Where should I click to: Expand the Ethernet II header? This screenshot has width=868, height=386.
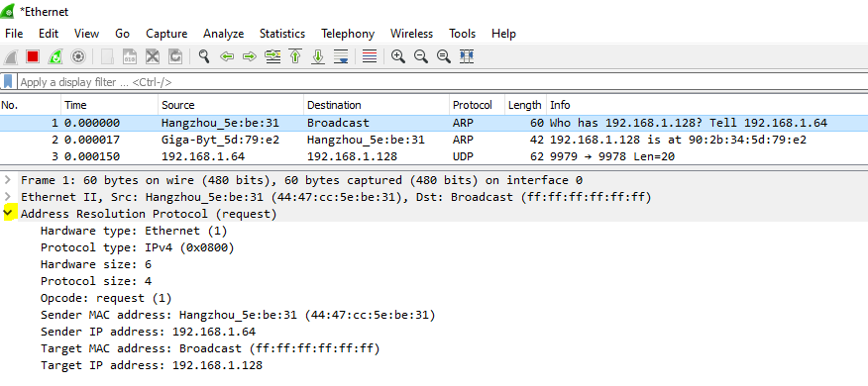click(x=7, y=197)
